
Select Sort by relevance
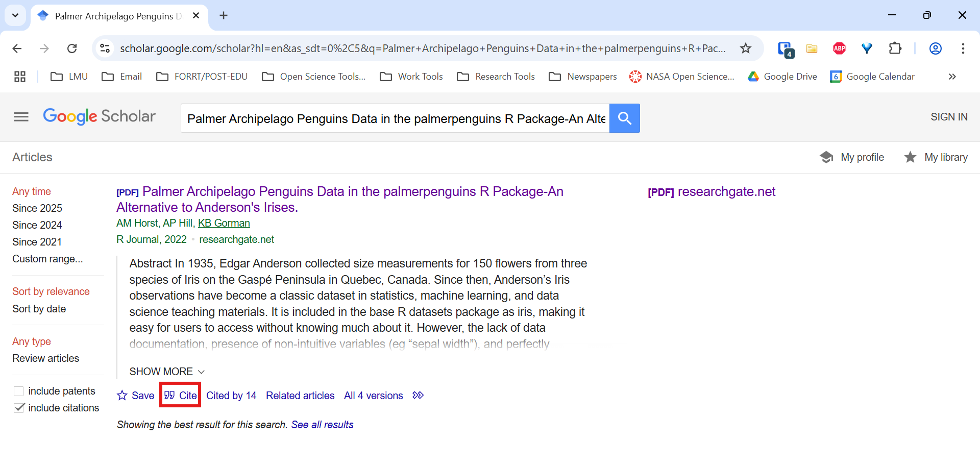[x=51, y=291]
